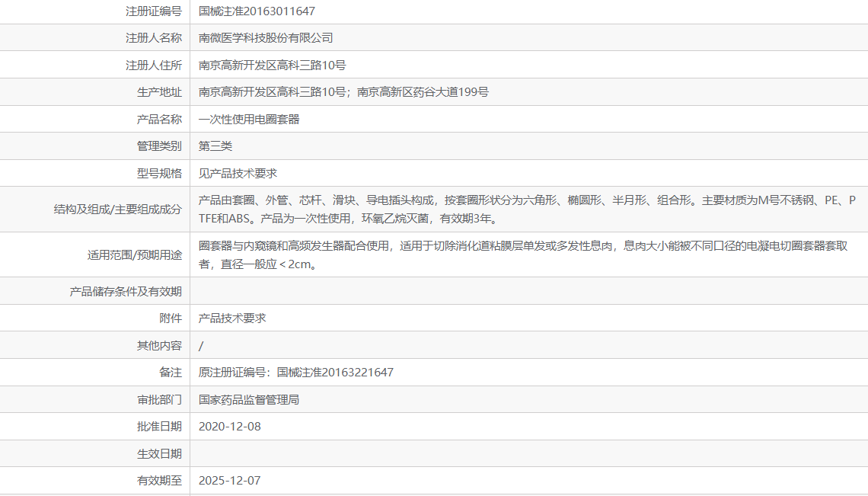Click the 型号规格 label

coord(159,173)
